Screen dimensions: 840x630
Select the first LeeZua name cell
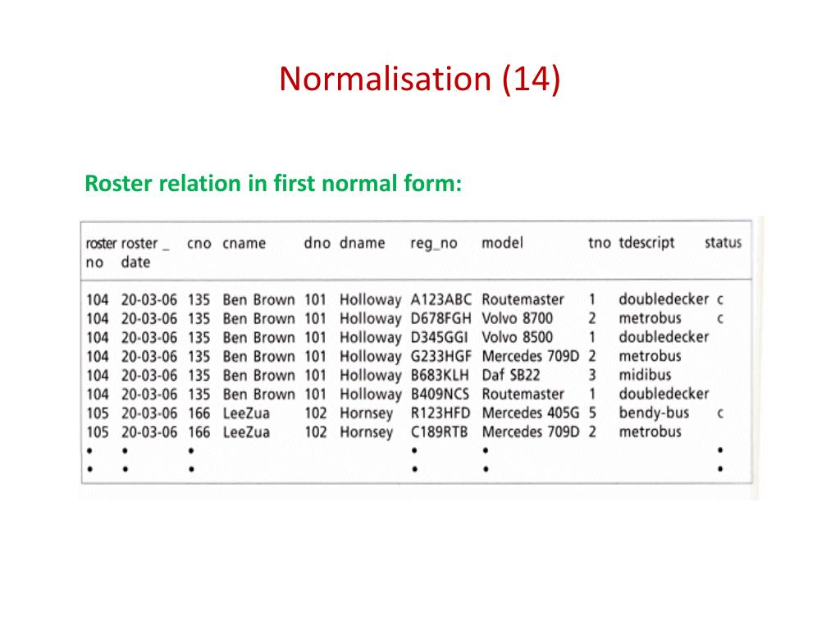click(x=246, y=413)
